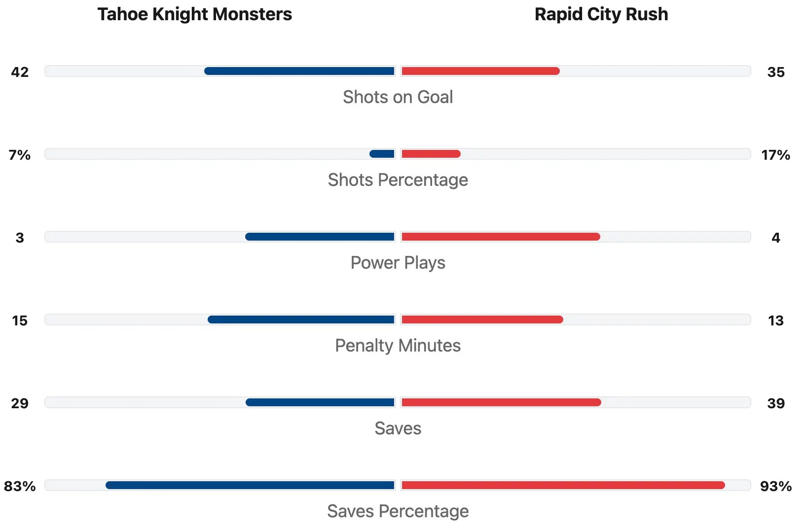Click the 42 shots on goal value
Screen dimensions: 804x532
(x=20, y=72)
